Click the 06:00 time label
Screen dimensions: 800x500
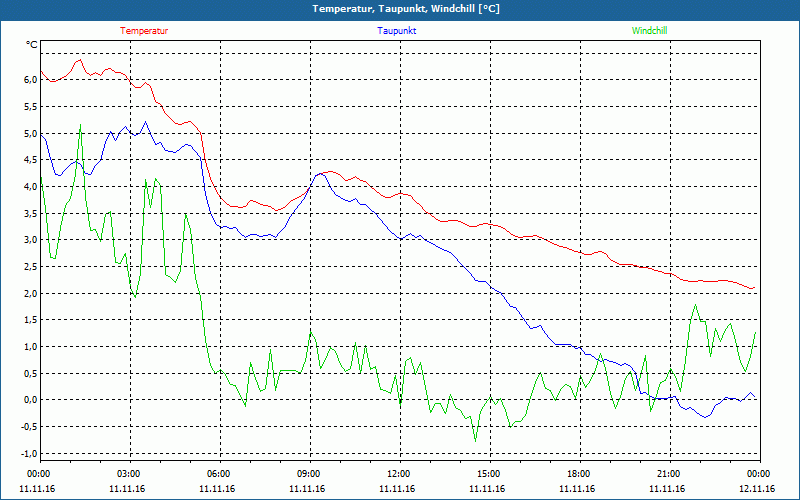[x=217, y=474]
